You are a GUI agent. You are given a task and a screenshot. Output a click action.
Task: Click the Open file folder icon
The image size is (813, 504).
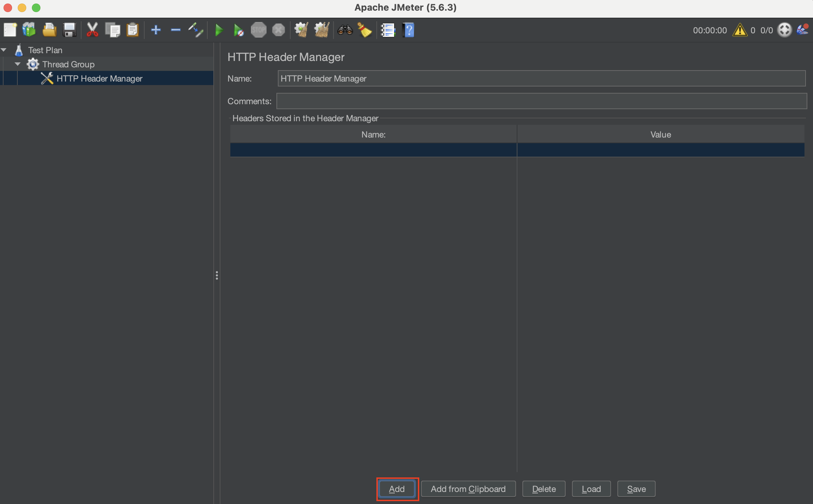click(x=49, y=30)
